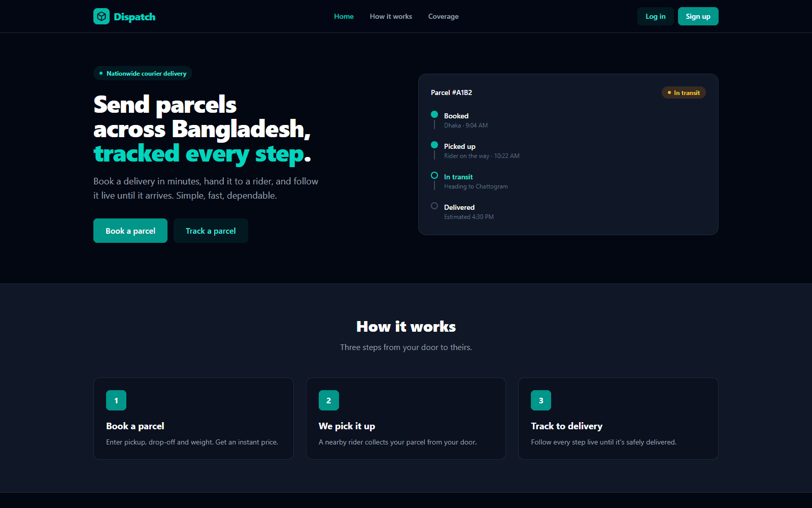Screen dimensions: 812x508
Task: Click the Dhaka 9:04 AM timestamp
Action: point(466,125)
